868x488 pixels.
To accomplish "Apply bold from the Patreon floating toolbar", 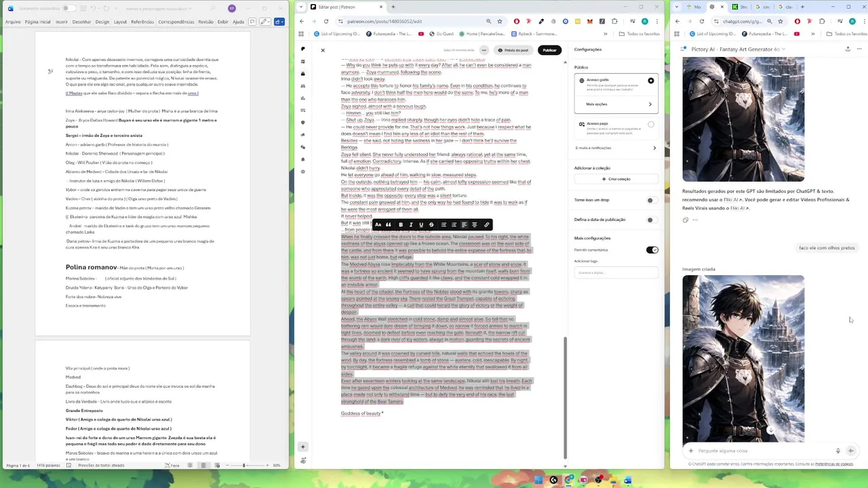I will pyautogui.click(x=401, y=225).
